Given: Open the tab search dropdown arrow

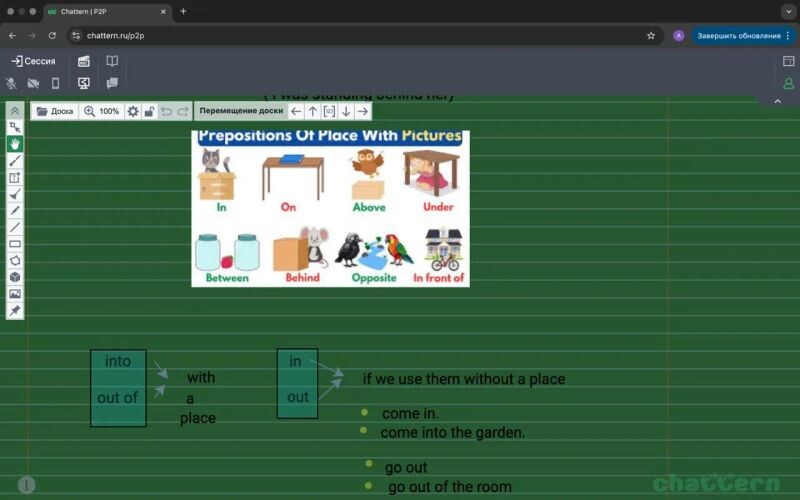Looking at the screenshot, I should click(787, 11).
